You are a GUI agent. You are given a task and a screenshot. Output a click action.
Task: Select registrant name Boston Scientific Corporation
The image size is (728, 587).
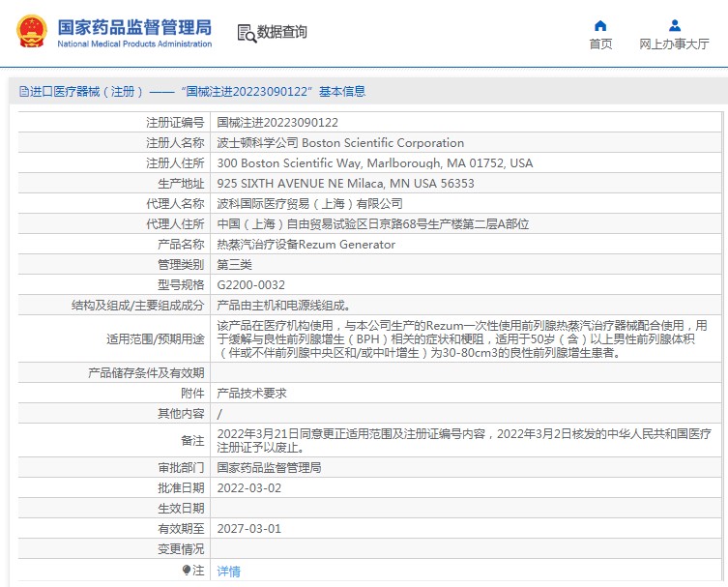click(340, 142)
